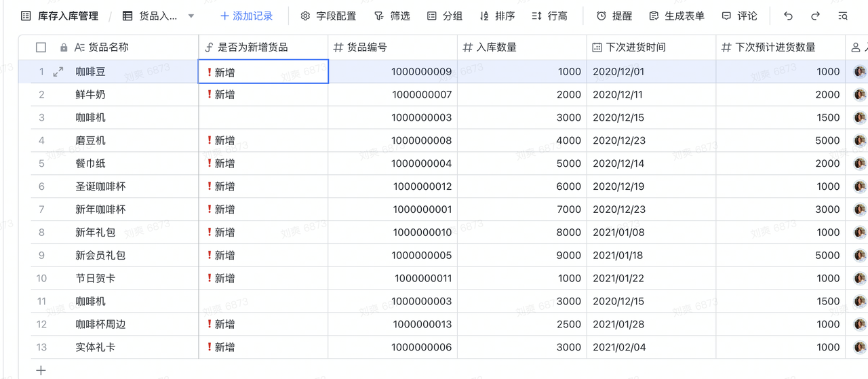Click the undo arrow icon
Screen dimensions: 868x379
pos(788,16)
